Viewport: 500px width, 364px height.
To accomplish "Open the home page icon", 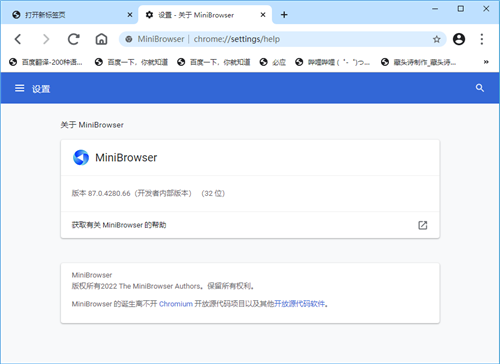I will click(101, 39).
